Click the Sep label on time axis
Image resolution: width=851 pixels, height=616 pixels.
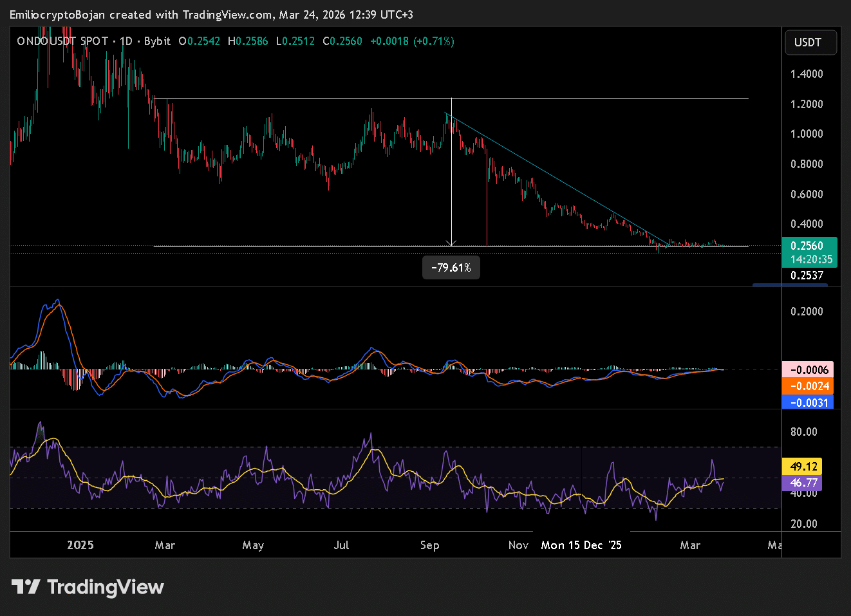coord(429,545)
